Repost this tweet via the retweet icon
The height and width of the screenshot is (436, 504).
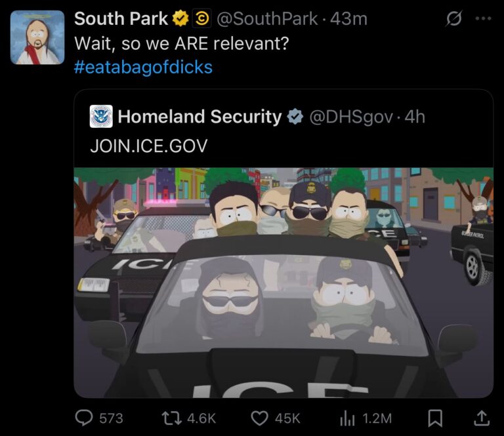tap(171, 418)
